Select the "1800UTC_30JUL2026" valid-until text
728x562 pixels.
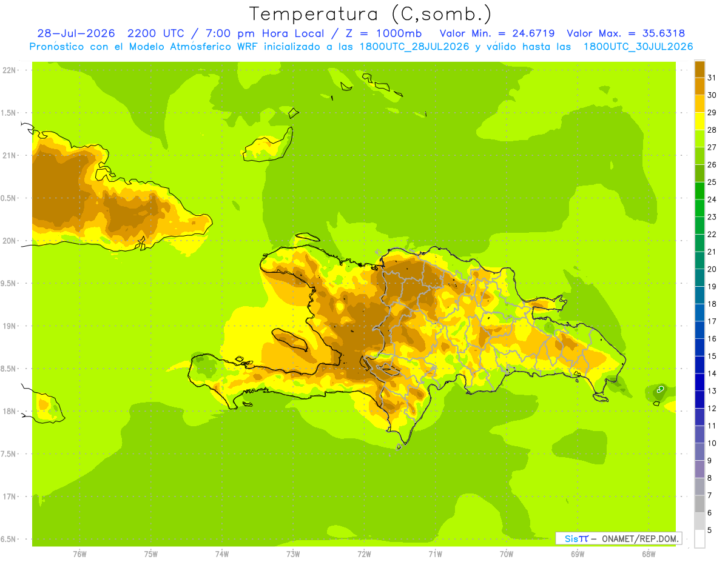tap(638, 47)
